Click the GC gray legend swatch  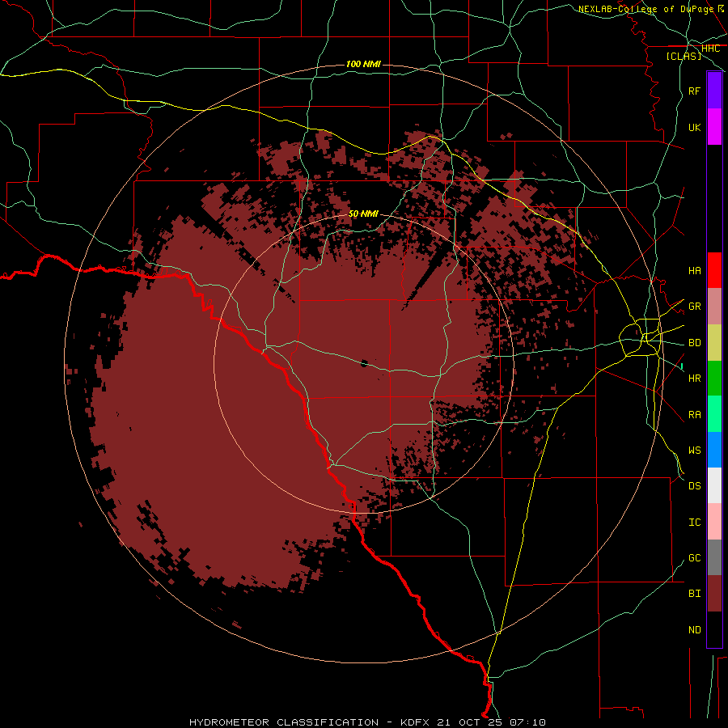tap(714, 557)
